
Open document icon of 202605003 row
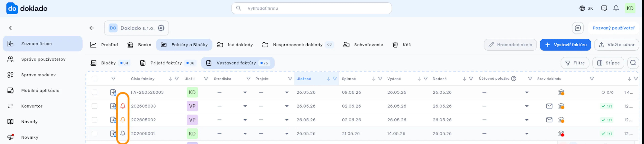coord(113,106)
